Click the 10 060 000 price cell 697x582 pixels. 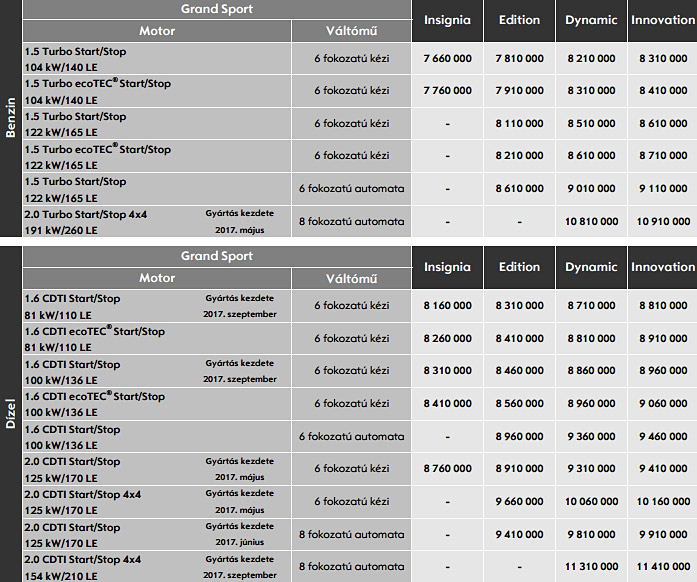[x=591, y=501]
